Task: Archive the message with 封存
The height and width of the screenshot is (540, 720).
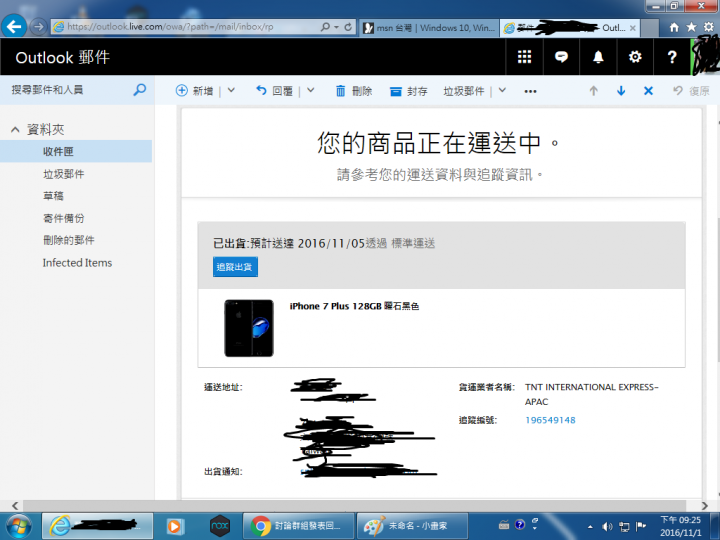Action: (409, 91)
